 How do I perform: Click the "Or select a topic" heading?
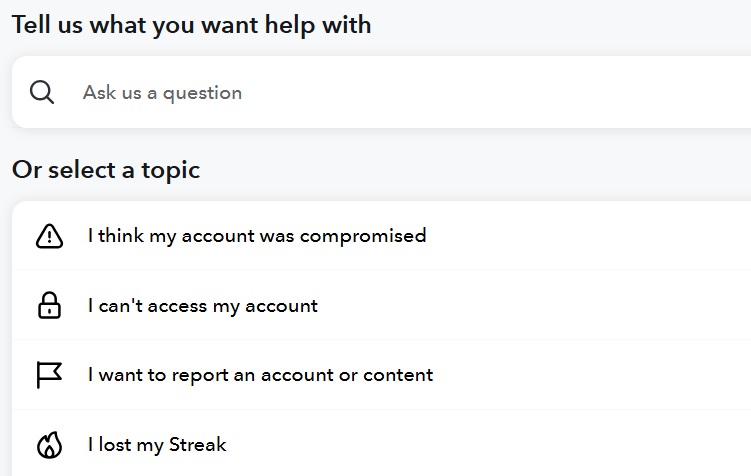(106, 170)
